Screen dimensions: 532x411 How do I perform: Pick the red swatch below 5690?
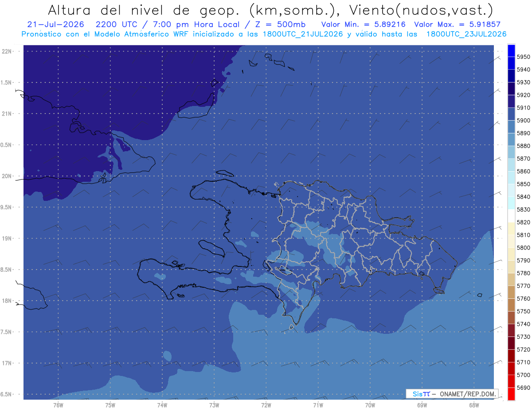[511, 394]
